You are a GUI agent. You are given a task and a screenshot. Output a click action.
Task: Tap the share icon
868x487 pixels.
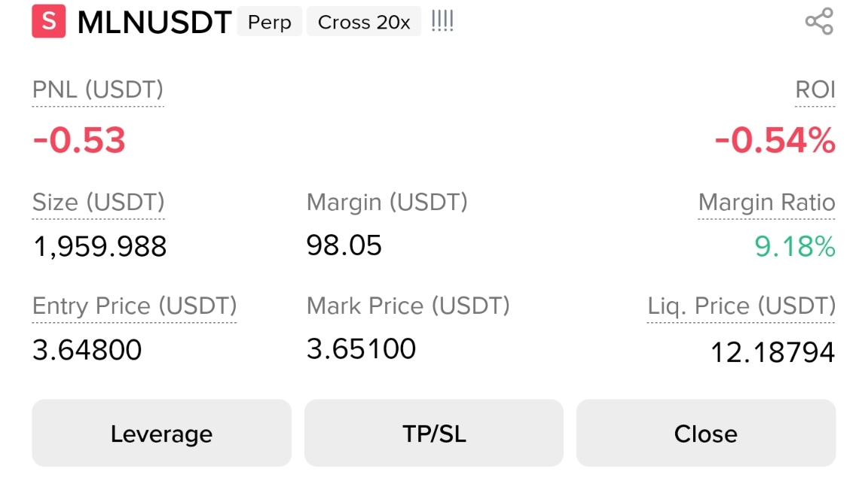click(819, 22)
